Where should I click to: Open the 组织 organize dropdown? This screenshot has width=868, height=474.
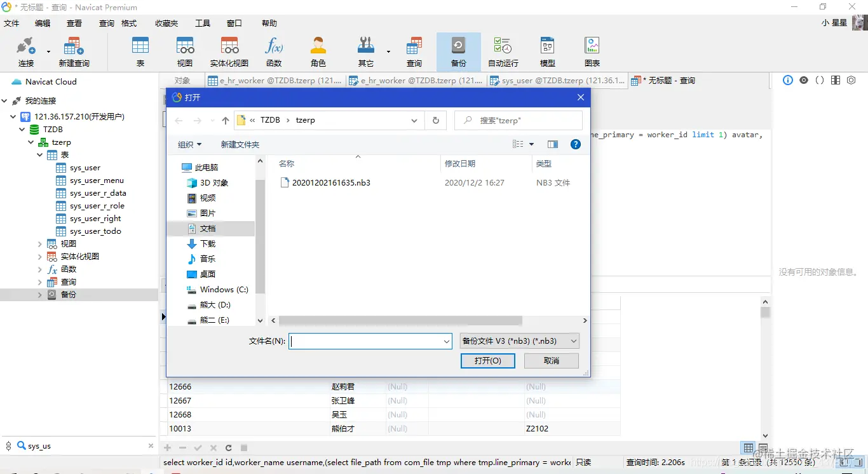tap(189, 144)
